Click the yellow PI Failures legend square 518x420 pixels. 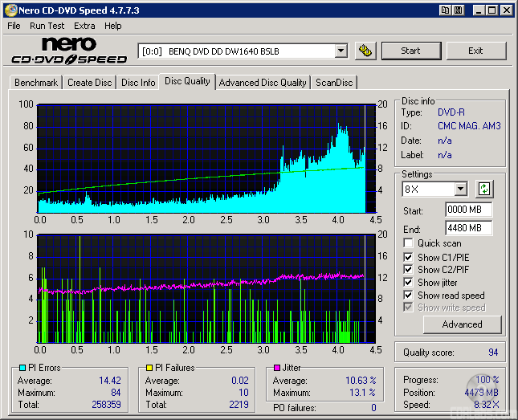point(149,368)
